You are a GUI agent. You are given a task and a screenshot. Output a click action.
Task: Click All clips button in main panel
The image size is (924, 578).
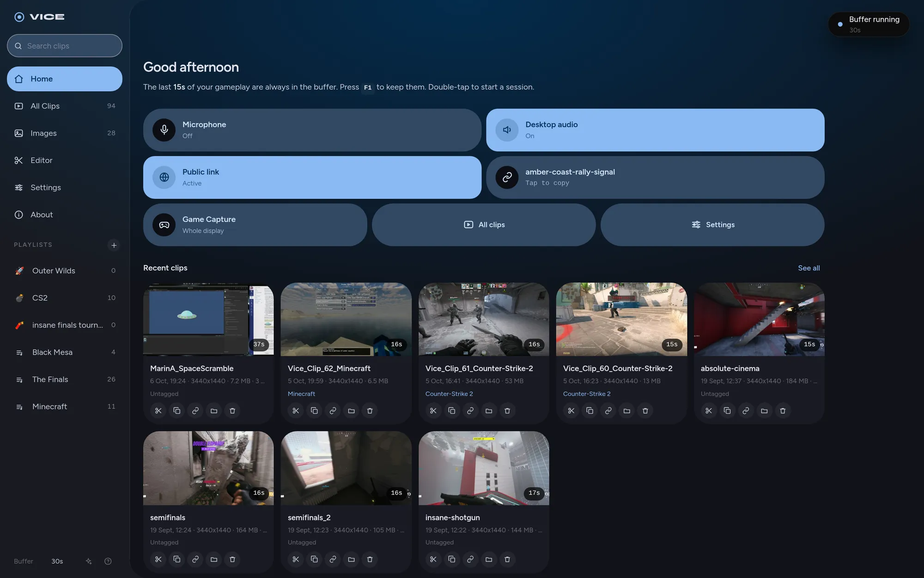484,225
